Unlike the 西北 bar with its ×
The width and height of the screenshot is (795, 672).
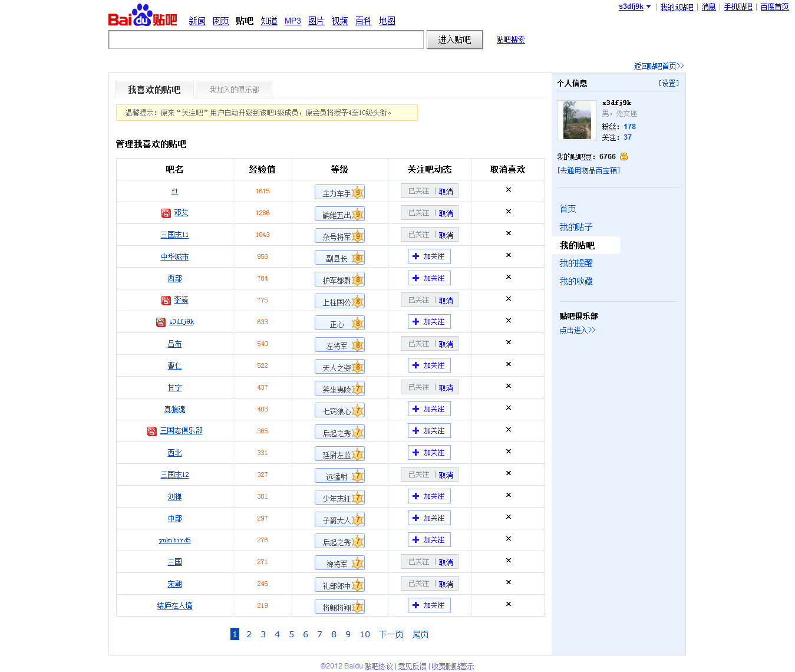click(508, 452)
